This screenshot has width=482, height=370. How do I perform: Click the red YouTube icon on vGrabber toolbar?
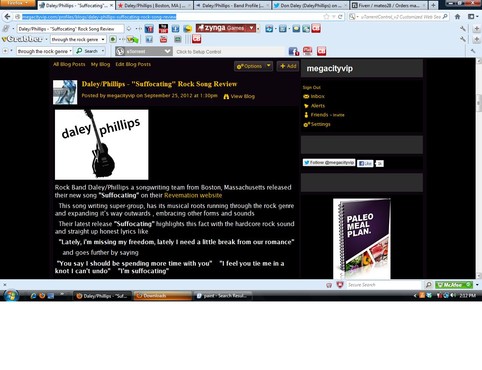[163, 40]
